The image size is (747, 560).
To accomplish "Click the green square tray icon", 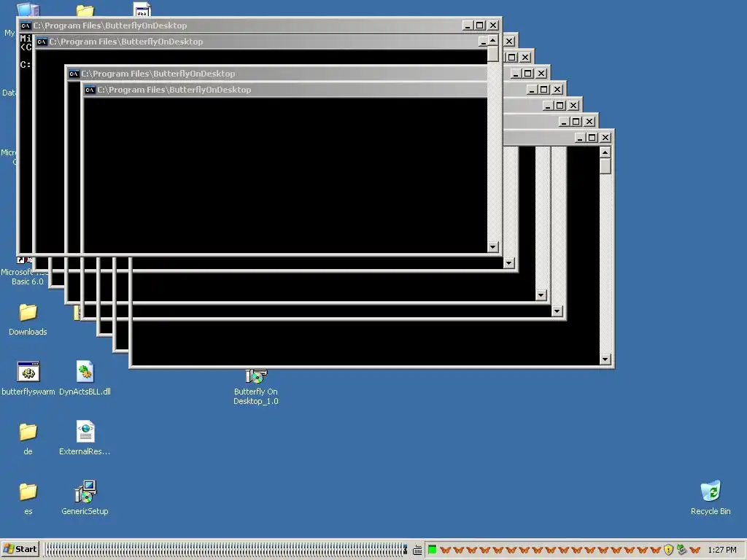I will point(432,550).
